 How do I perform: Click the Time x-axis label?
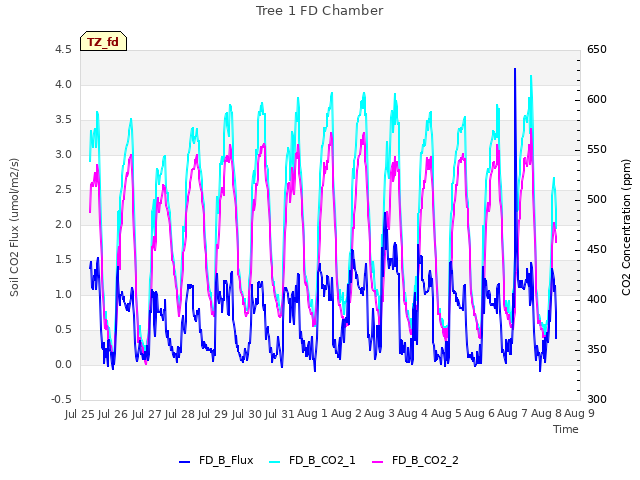click(566, 429)
